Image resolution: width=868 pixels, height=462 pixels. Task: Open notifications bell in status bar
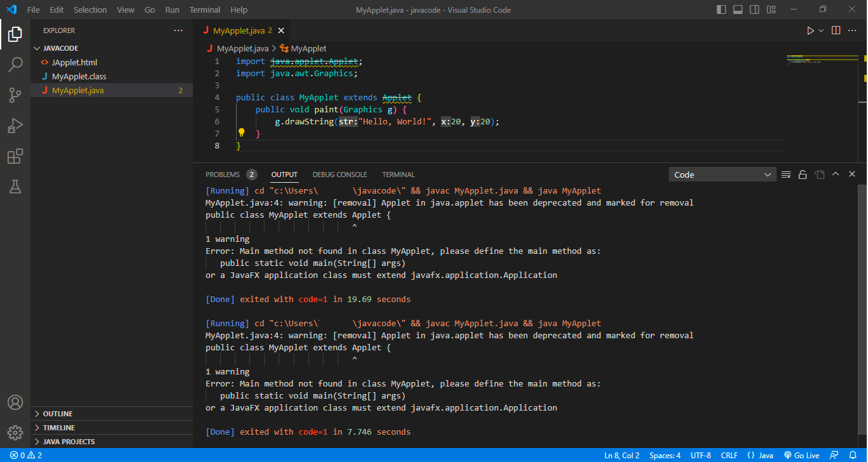[854, 456]
